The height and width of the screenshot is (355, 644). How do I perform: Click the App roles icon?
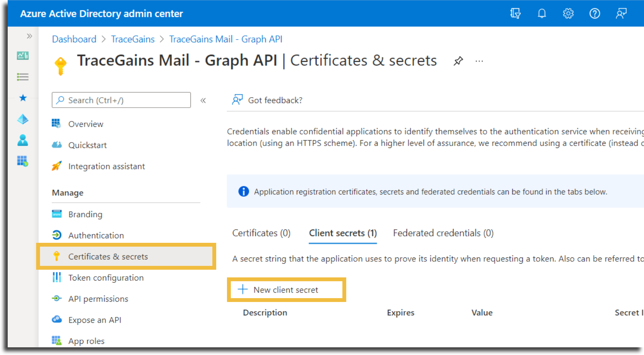pos(57,340)
